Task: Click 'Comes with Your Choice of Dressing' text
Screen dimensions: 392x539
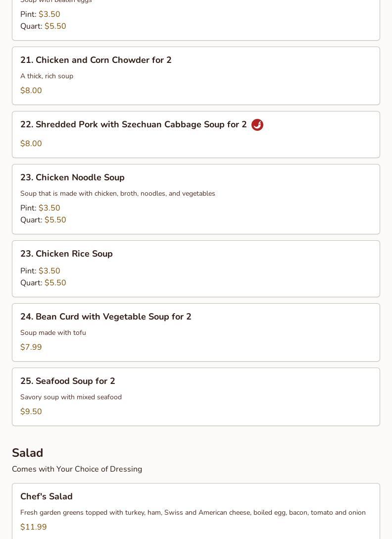Action: click(x=77, y=469)
